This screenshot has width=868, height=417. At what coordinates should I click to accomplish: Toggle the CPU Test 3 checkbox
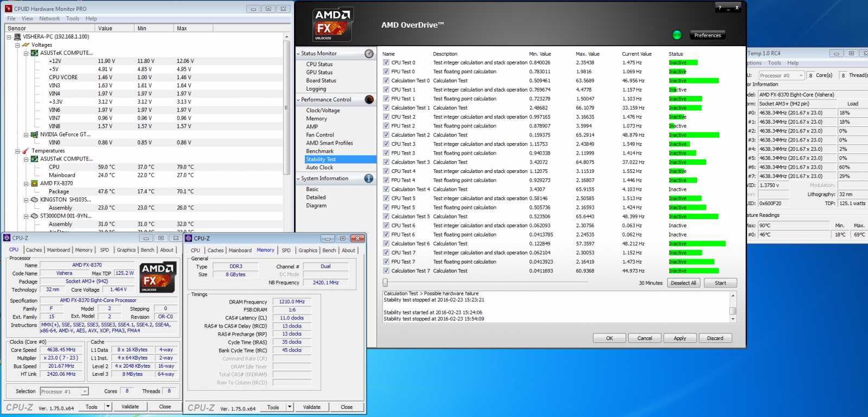tap(386, 144)
